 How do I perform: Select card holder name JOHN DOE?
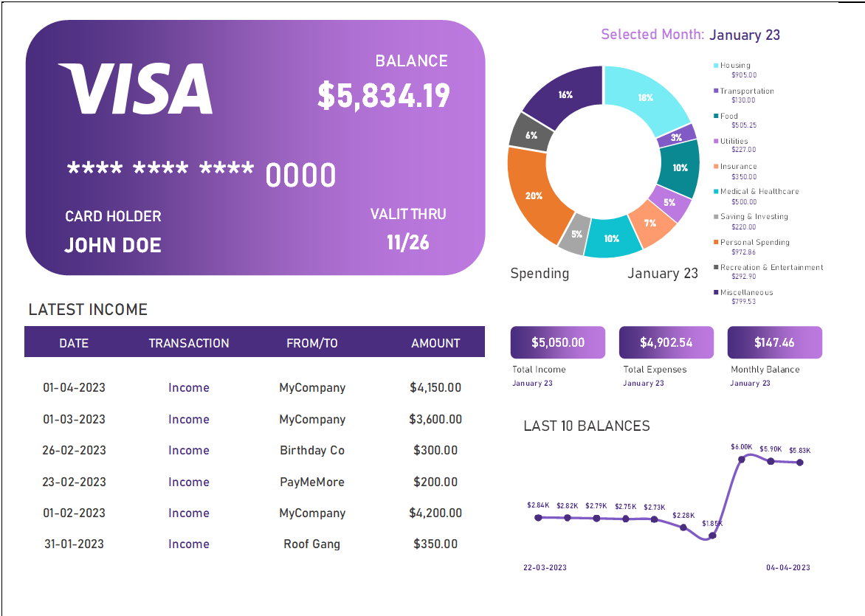(113, 246)
